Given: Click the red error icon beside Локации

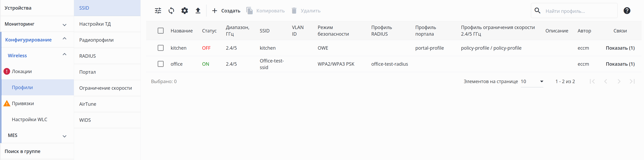Looking at the screenshot, I should pos(7,71).
